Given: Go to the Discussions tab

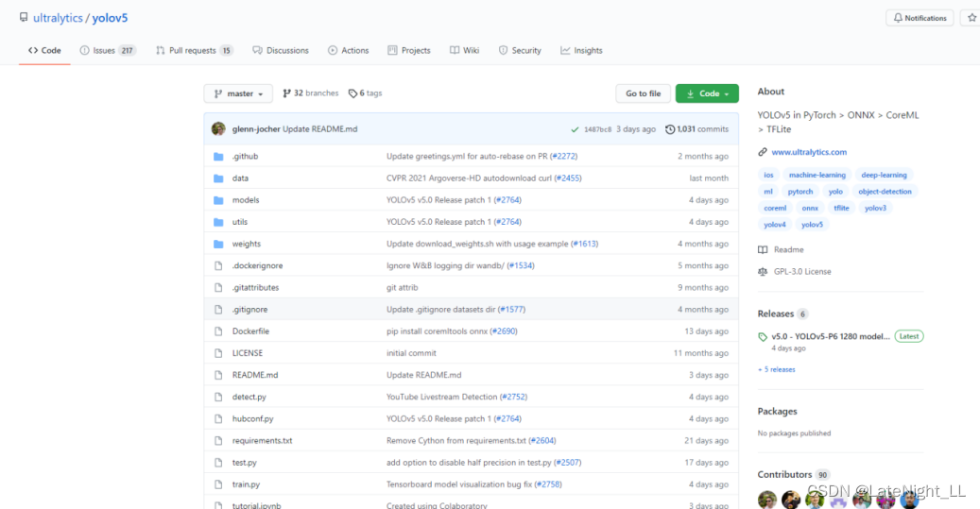Looking at the screenshot, I should click(281, 51).
